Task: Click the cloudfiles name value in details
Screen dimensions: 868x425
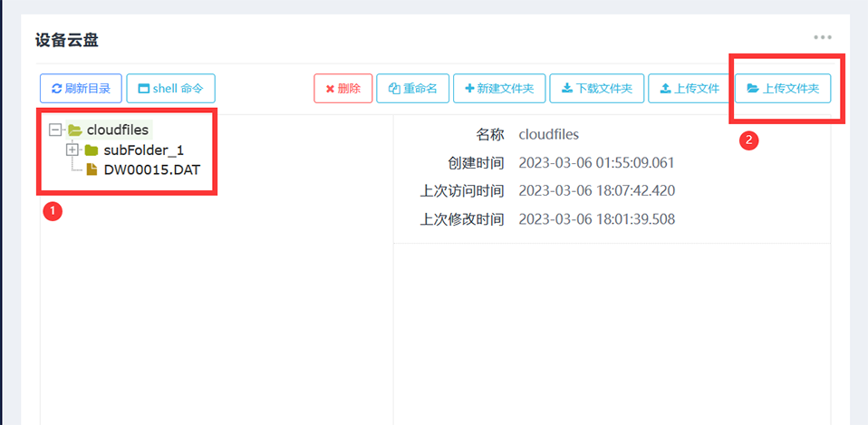Action: coord(548,134)
